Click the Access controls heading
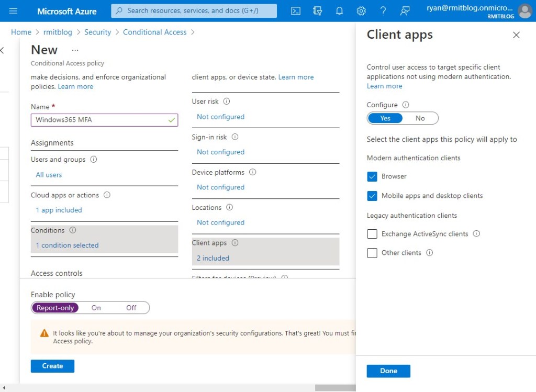The width and height of the screenshot is (536, 392). pos(57,273)
